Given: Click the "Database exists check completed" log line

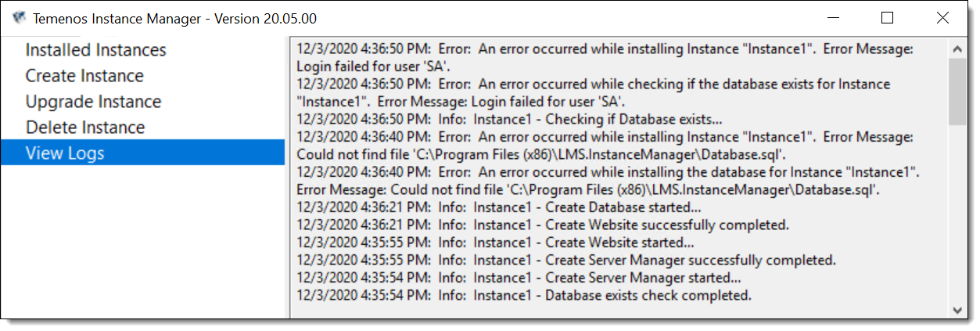Looking at the screenshot, I should (524, 295).
